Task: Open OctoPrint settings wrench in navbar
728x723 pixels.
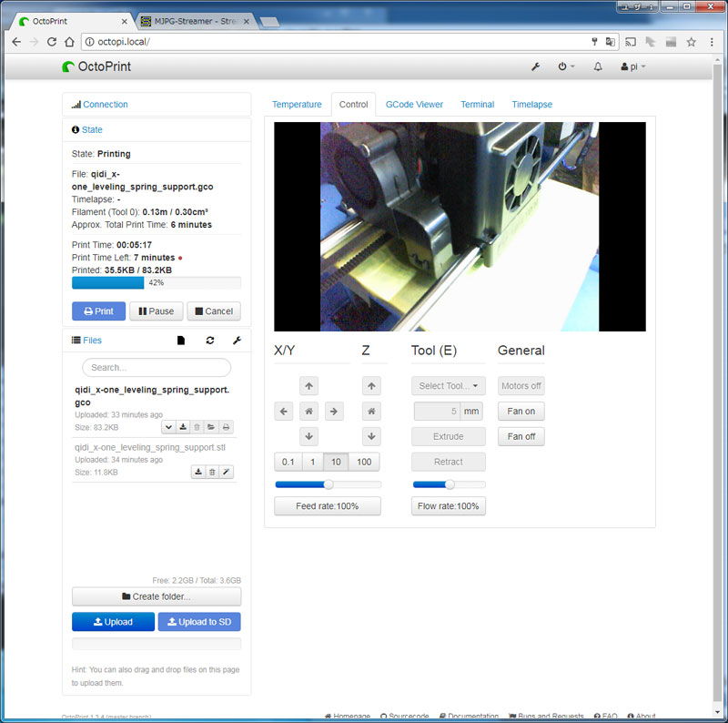Action: point(535,66)
